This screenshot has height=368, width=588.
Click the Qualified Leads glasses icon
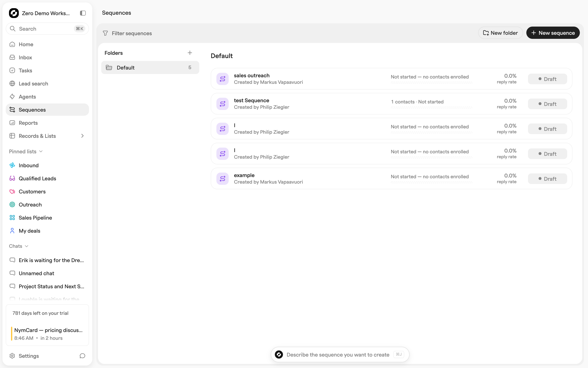point(12,178)
